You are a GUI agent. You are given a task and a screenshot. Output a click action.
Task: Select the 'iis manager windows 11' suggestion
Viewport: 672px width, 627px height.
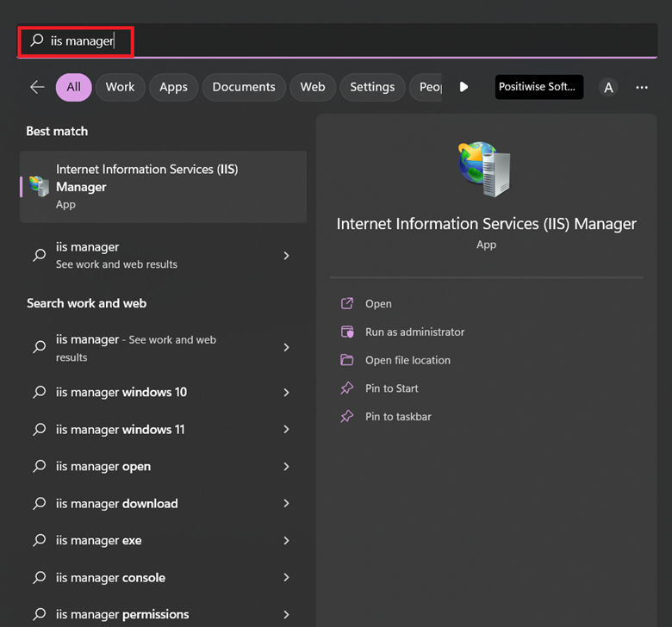click(x=164, y=429)
